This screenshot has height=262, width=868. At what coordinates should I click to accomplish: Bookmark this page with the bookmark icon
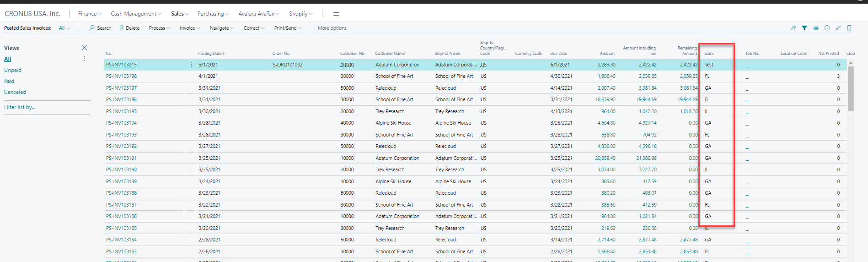pos(849,28)
